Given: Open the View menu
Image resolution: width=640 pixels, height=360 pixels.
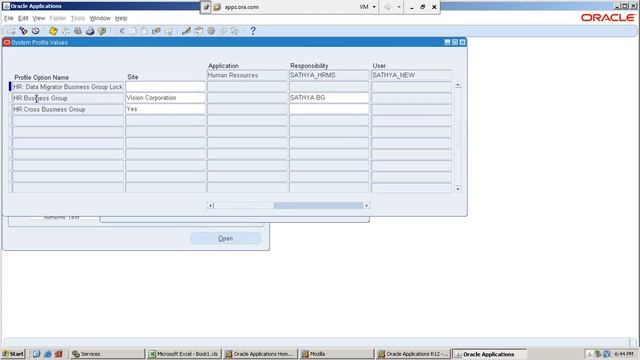Looking at the screenshot, I should click(x=39, y=18).
